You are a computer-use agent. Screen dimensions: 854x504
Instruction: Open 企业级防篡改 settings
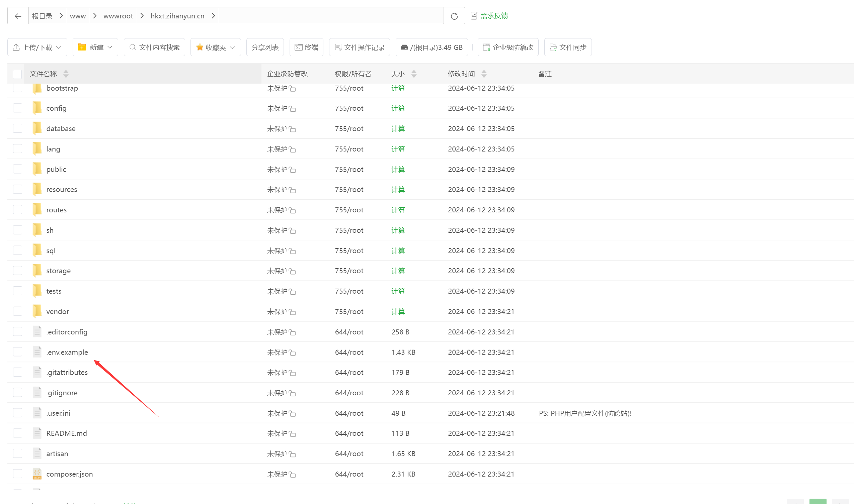pyautogui.click(x=508, y=47)
